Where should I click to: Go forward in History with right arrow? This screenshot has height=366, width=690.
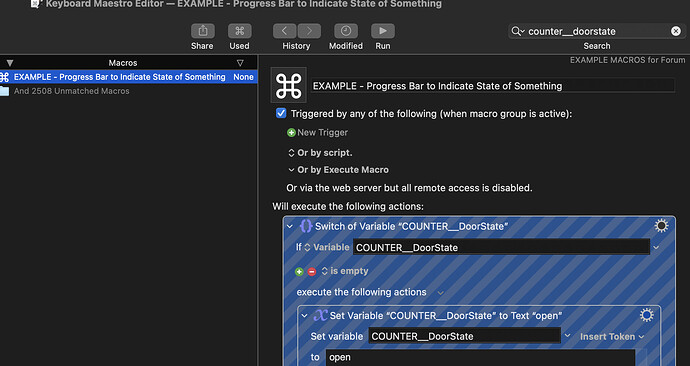(x=309, y=31)
